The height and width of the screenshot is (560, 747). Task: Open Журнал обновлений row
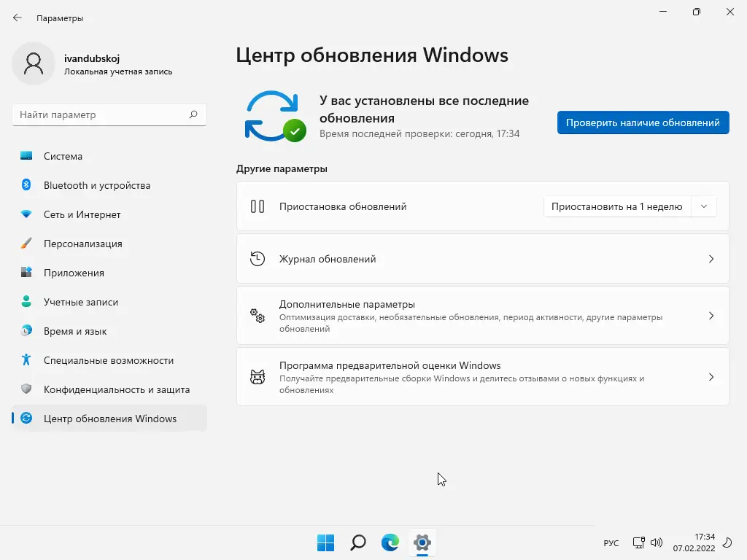[x=483, y=259]
